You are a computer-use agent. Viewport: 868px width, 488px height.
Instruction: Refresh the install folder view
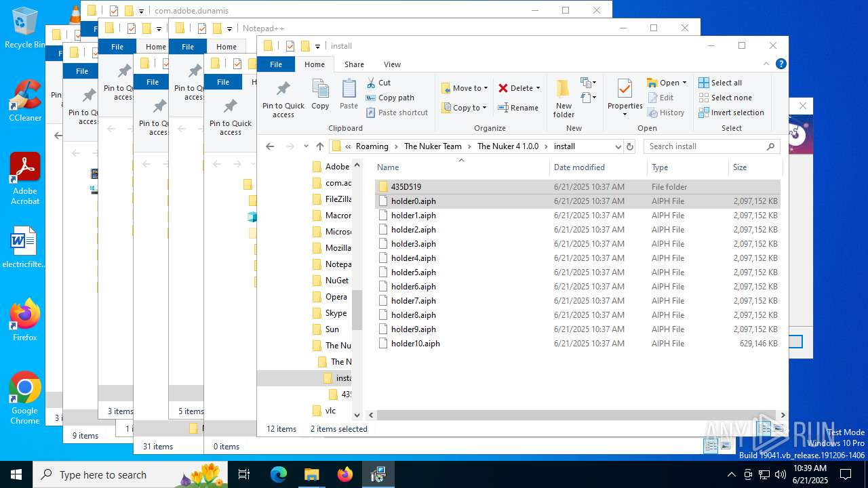coord(630,146)
